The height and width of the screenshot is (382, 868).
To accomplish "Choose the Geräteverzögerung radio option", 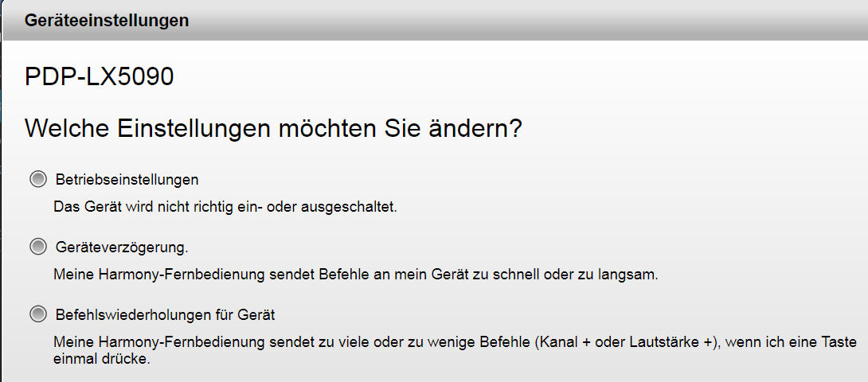I will point(37,247).
